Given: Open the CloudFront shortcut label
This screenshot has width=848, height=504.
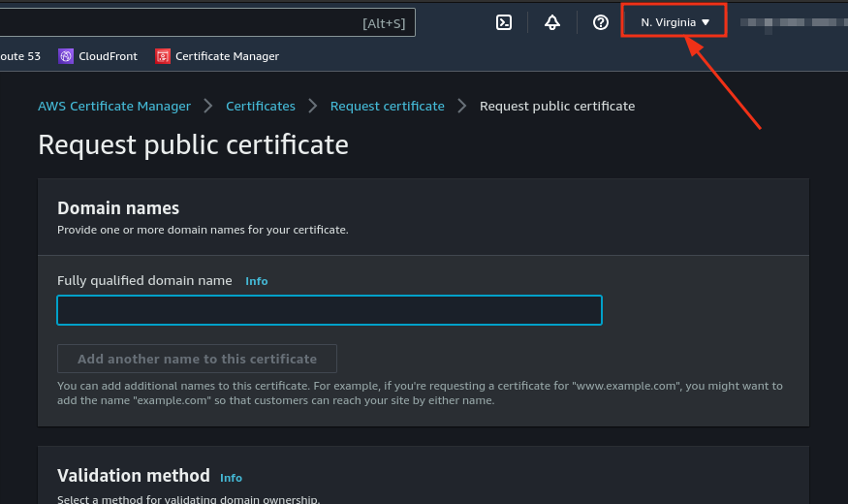Looking at the screenshot, I should [107, 56].
